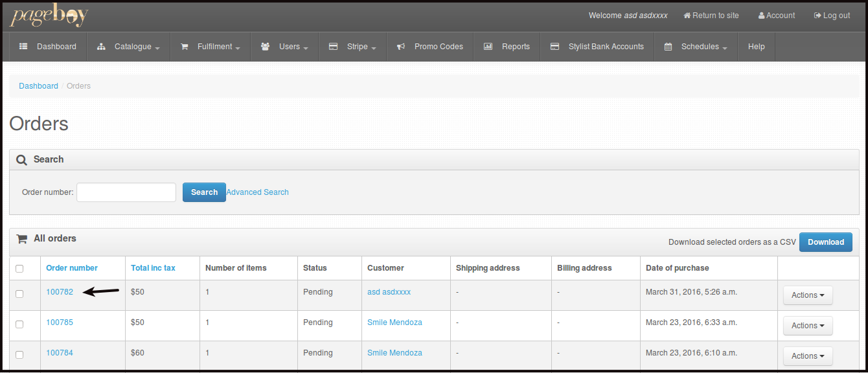Sort by Order number column header
Screen dimensions: 868x373
(x=72, y=268)
